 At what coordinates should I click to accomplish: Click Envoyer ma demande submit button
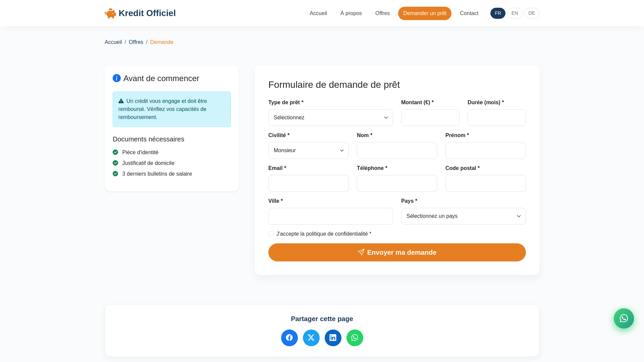coord(397,252)
